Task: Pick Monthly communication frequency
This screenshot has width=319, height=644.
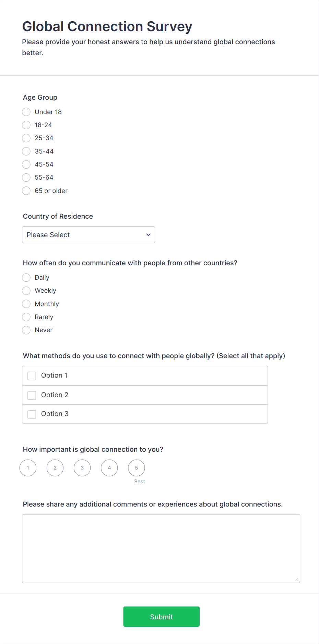Action: click(26, 304)
